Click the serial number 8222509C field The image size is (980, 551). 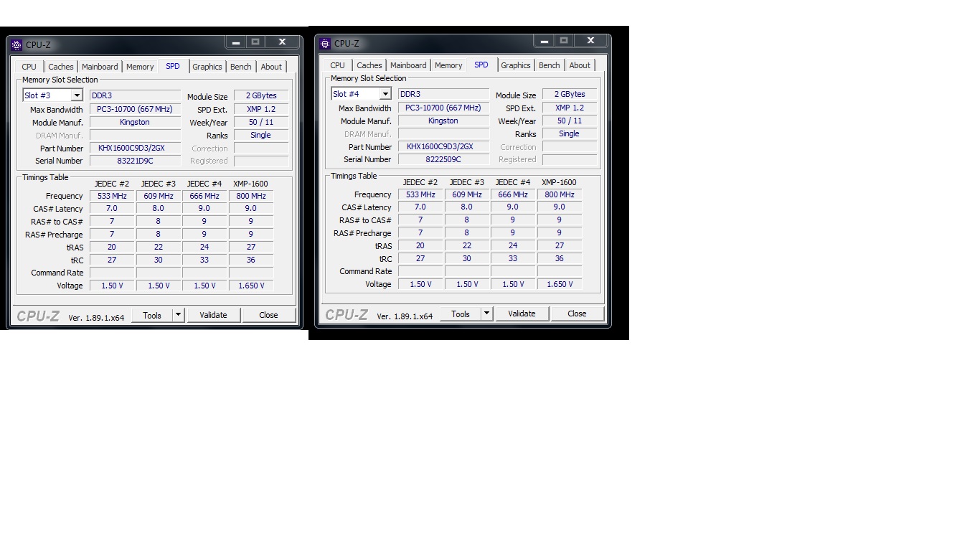point(443,159)
